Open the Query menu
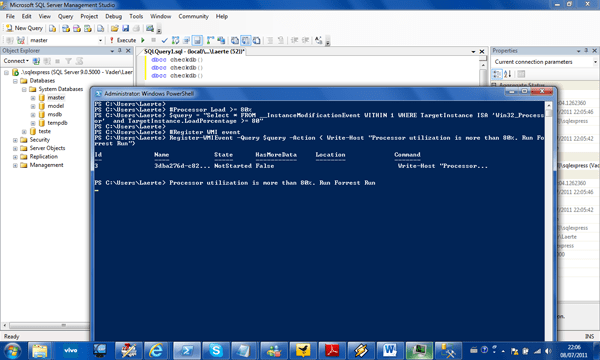 (x=65, y=16)
